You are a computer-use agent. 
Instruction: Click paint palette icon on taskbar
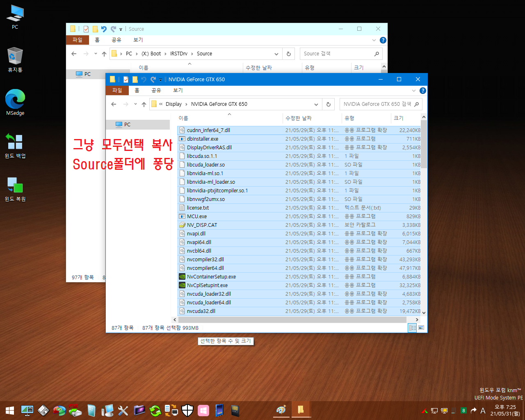point(281,410)
